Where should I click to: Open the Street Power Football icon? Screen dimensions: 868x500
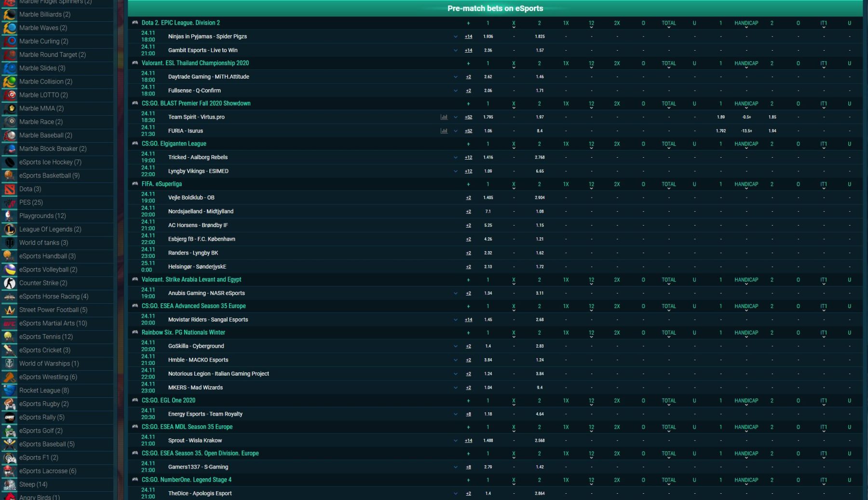pos(10,310)
